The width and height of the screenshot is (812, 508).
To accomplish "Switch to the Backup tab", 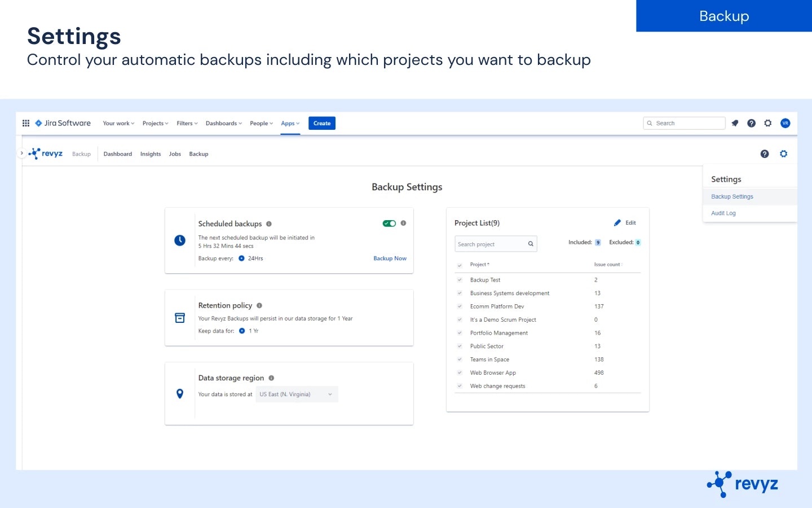I will [198, 154].
